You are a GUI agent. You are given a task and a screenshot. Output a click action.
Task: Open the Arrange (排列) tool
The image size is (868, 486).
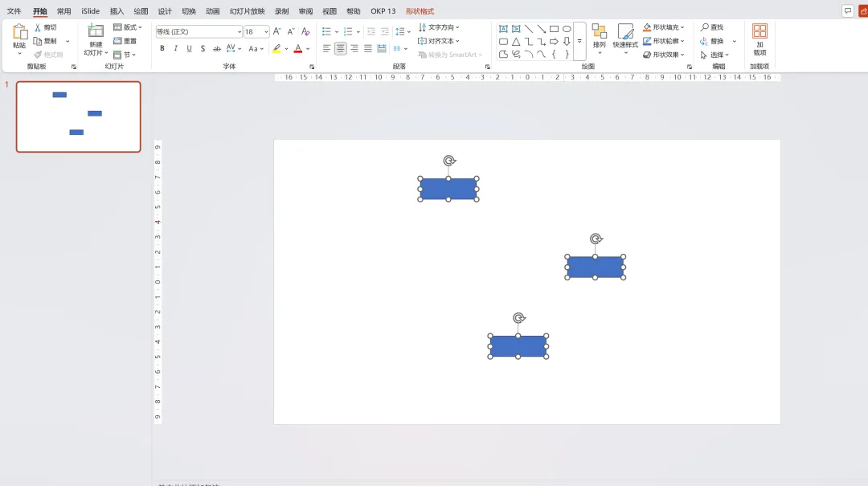coord(600,39)
